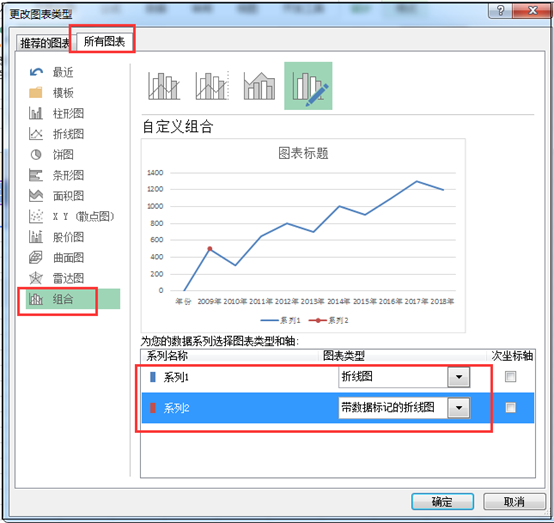Switch to the 所有图表 tab
This screenshot has height=523, width=554.
pos(104,42)
